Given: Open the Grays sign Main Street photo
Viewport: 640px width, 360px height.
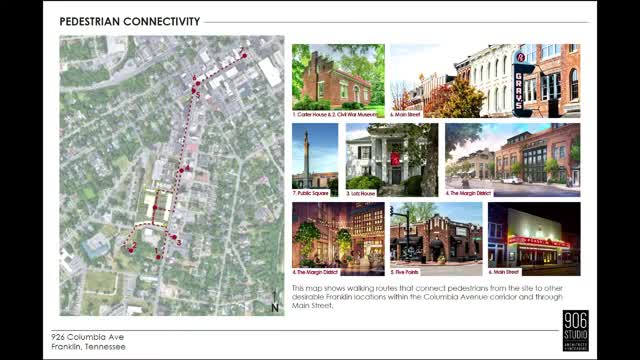Looking at the screenshot, I should click(x=485, y=81).
